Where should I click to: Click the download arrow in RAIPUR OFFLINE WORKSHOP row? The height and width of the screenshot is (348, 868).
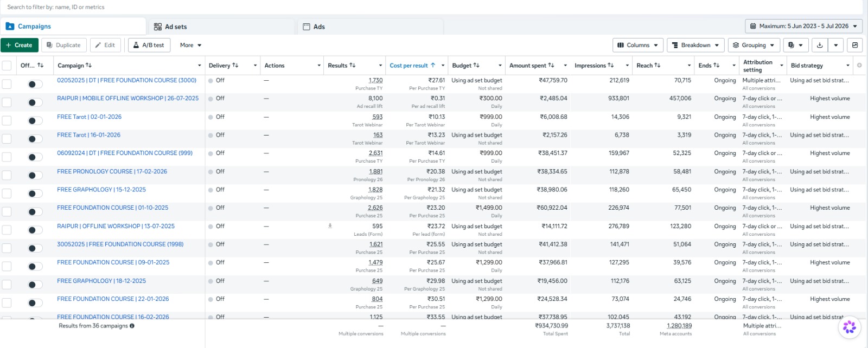(330, 226)
